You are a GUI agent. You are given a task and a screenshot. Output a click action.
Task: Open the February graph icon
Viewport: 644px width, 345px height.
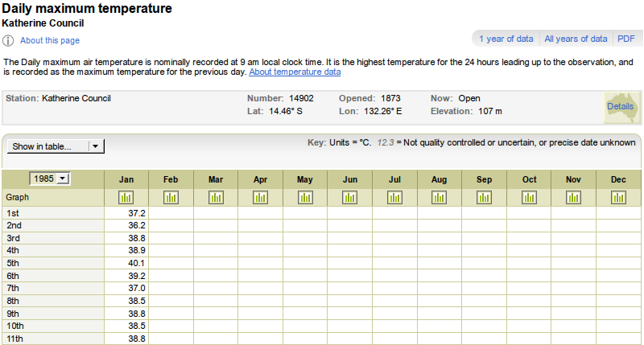click(x=171, y=198)
